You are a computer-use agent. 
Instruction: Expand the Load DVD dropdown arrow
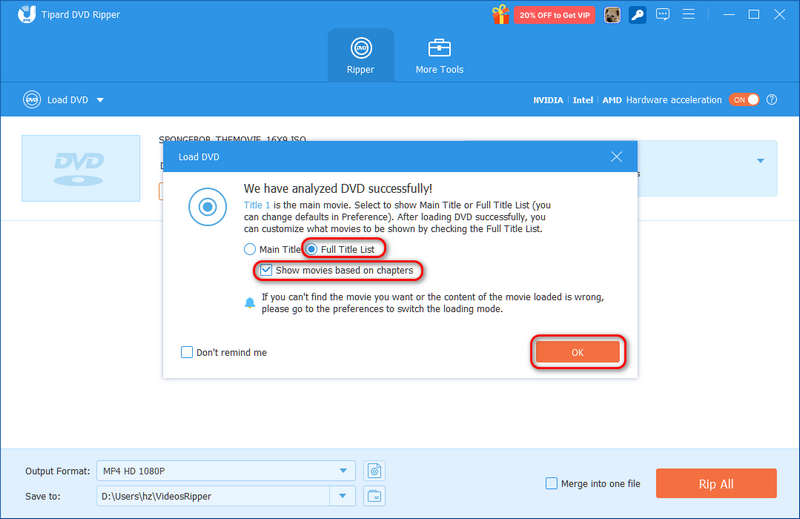[100, 100]
